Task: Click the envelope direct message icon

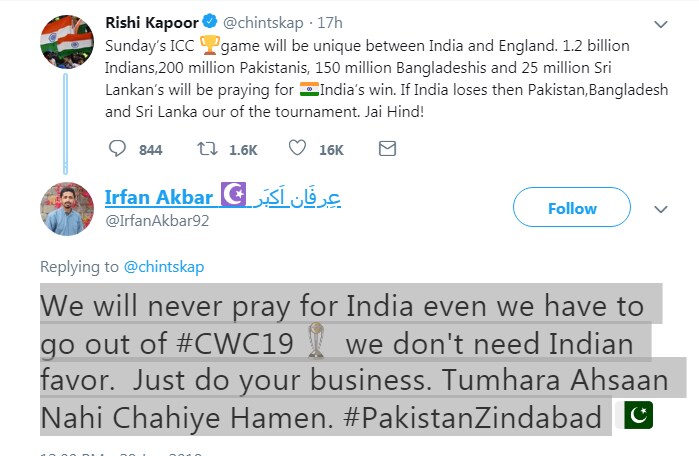Action: pos(387,149)
